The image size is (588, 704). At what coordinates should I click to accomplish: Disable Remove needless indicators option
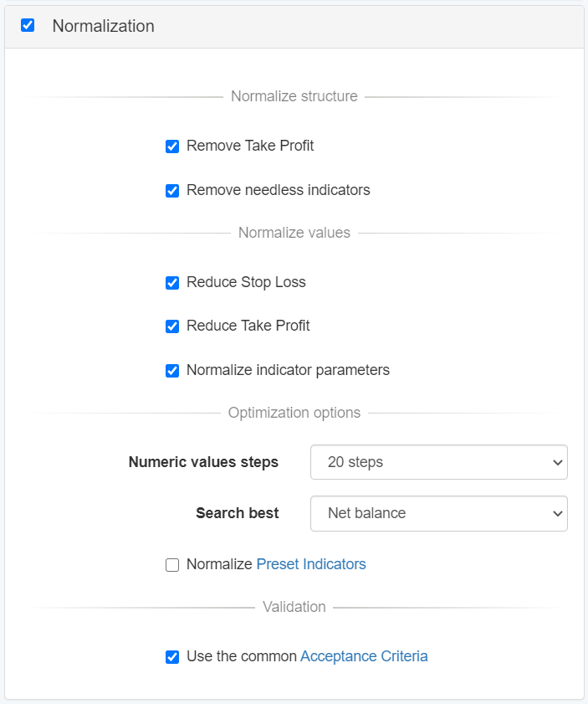tap(172, 191)
